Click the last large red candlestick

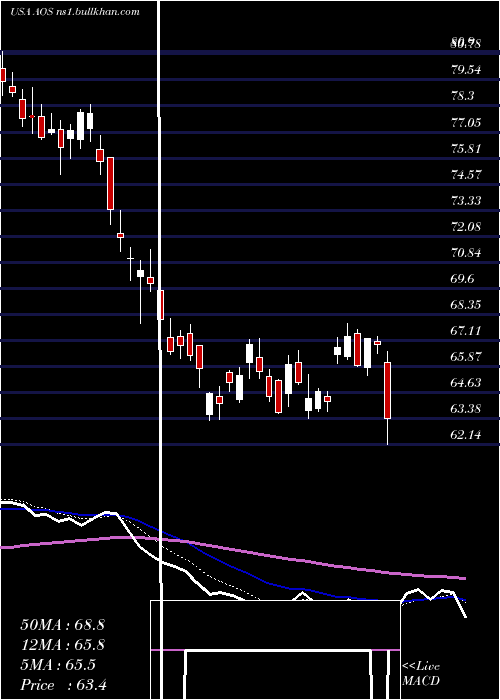[x=388, y=391]
